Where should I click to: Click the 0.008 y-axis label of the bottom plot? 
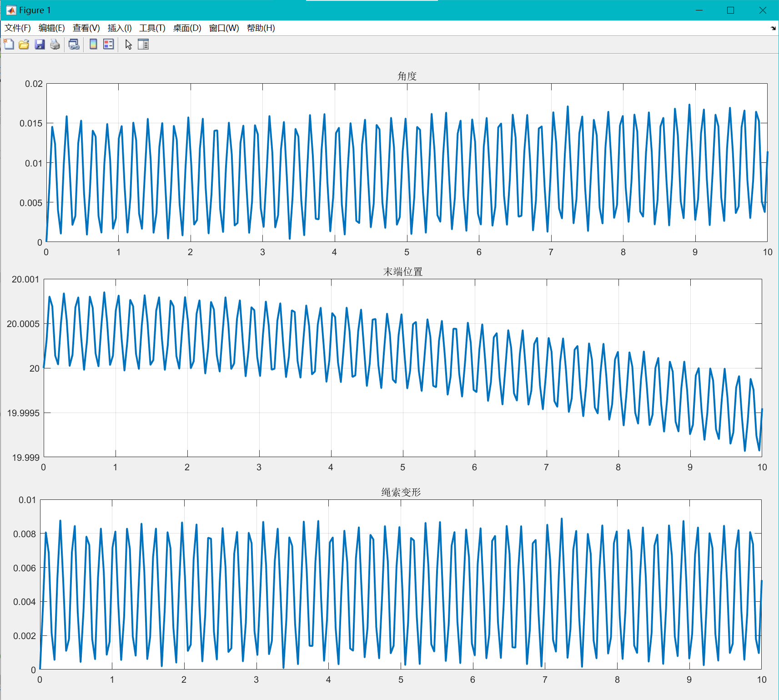pos(25,534)
